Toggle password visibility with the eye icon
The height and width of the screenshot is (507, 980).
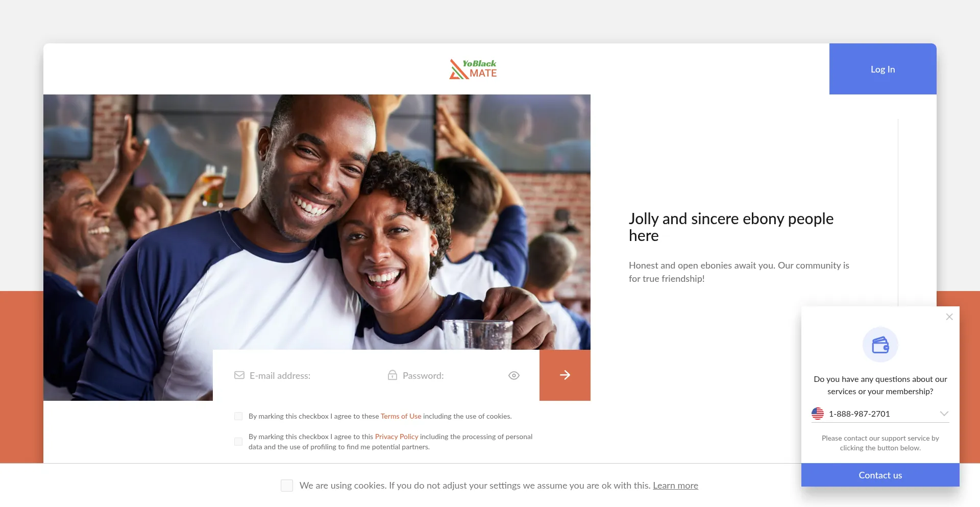tap(514, 375)
